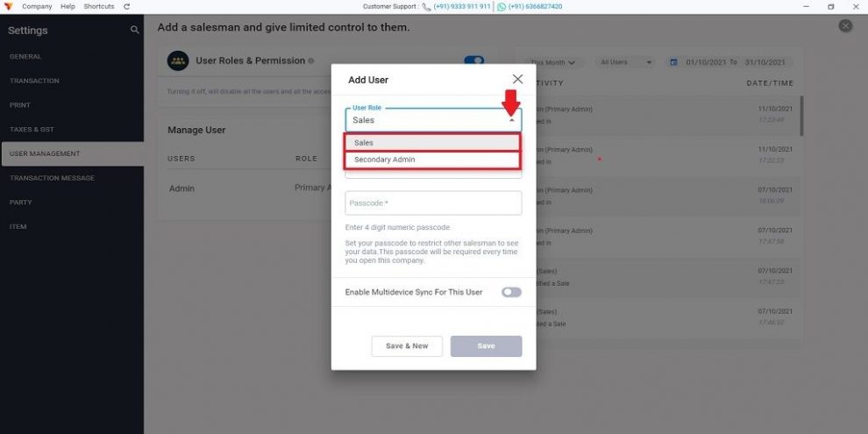
Task: Select Secondary Admin from role list
Action: pos(432,160)
